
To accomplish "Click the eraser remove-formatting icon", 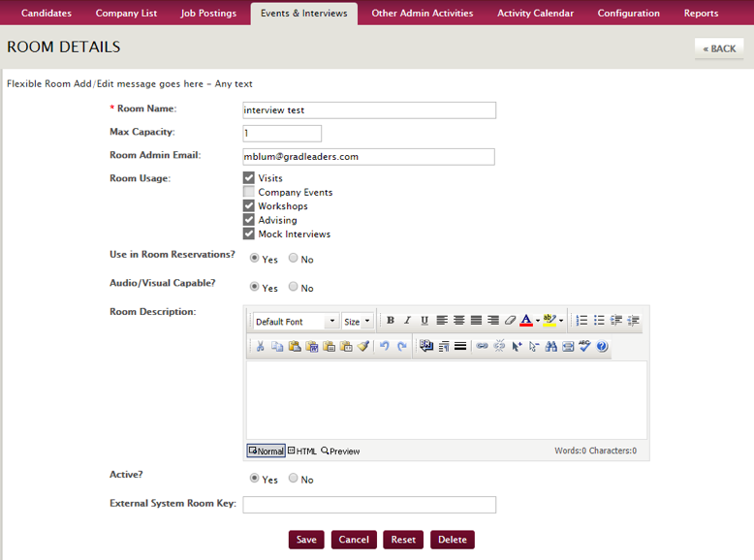I will [x=510, y=320].
